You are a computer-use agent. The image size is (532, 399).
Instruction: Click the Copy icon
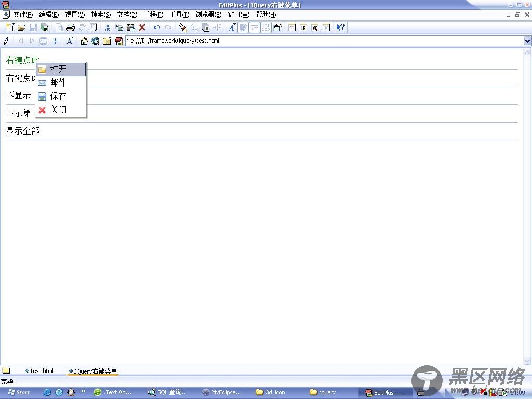pyautogui.click(x=119, y=28)
